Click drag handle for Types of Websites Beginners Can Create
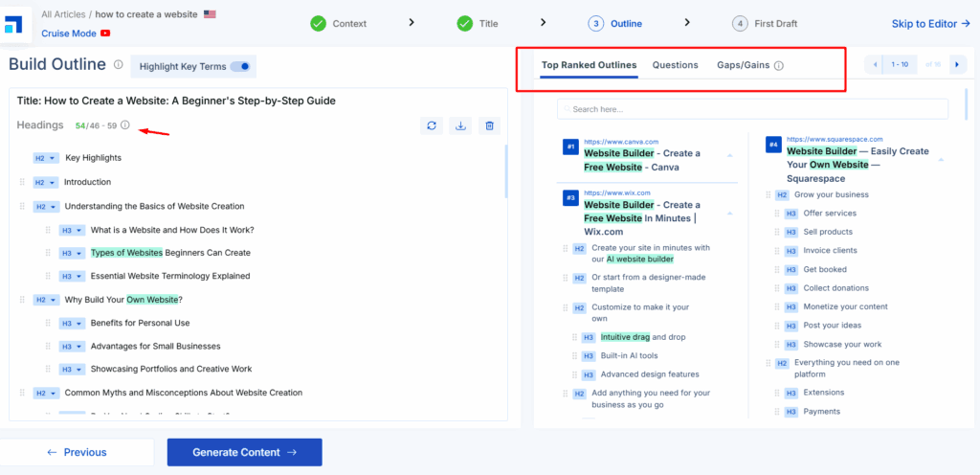The width and height of the screenshot is (980, 475). coord(48,253)
